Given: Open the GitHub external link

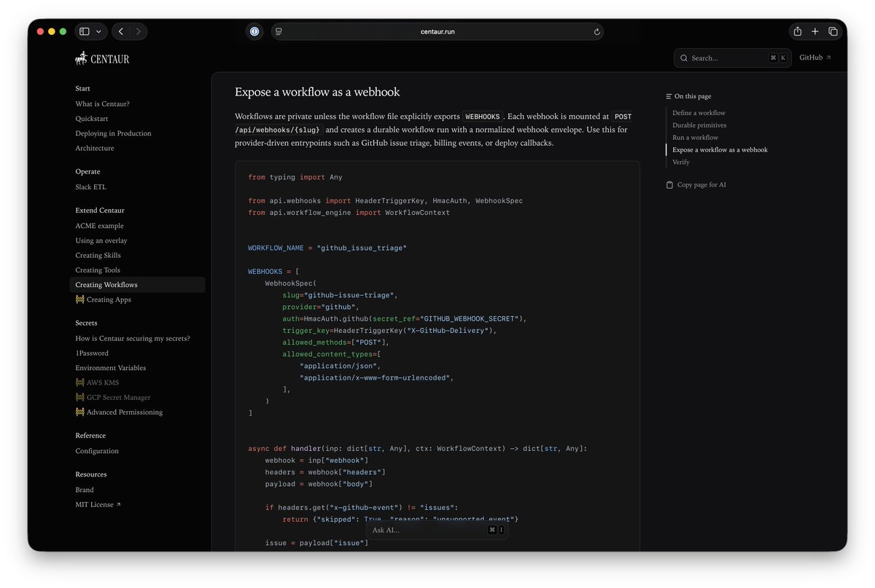Looking at the screenshot, I should (814, 58).
